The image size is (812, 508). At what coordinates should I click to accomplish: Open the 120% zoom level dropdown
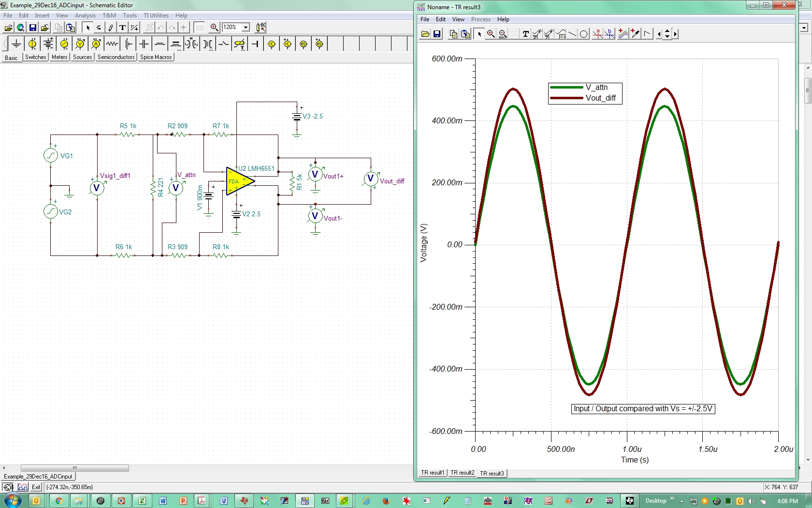click(246, 28)
